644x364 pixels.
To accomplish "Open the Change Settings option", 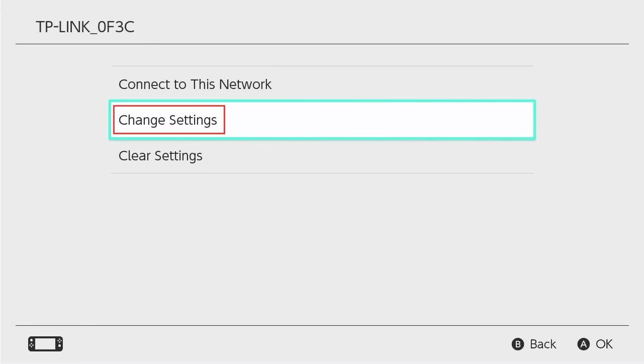I will pos(168,120).
